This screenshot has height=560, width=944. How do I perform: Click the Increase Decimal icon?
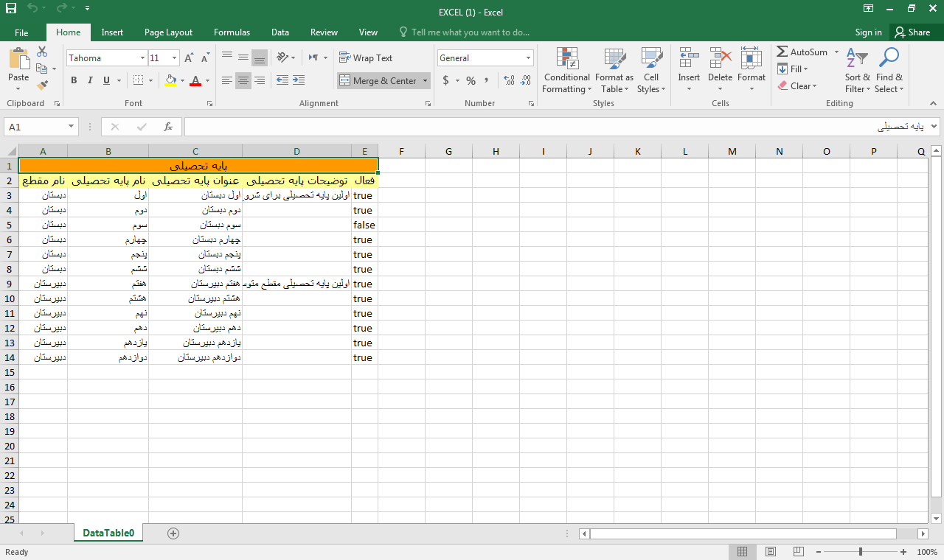[x=509, y=80]
